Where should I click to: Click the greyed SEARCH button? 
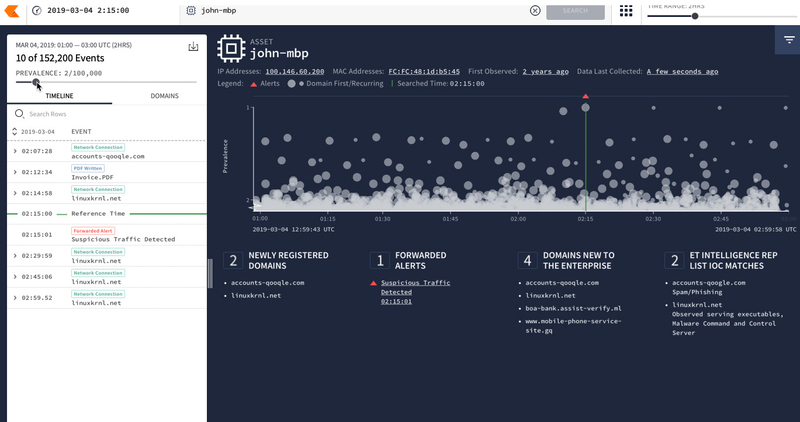pos(576,11)
